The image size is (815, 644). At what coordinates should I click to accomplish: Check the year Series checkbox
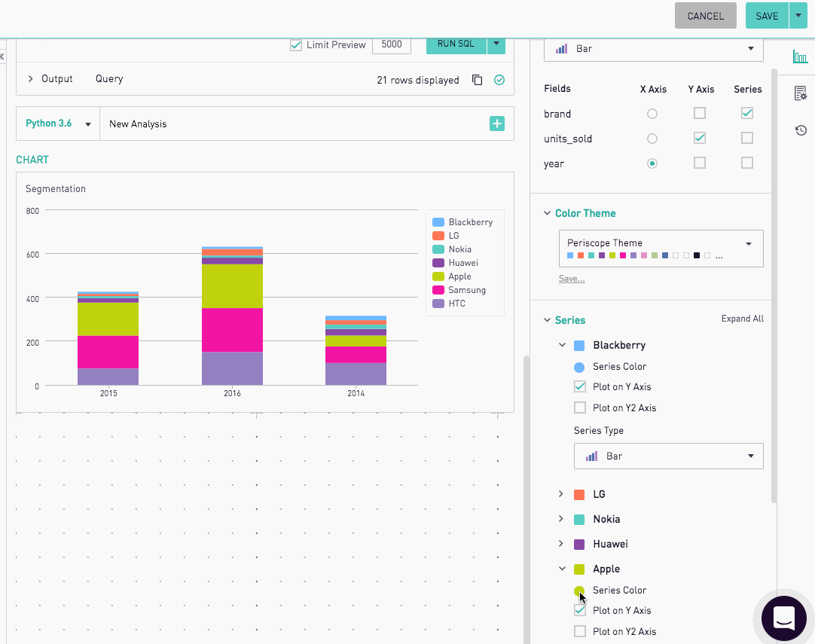click(747, 163)
